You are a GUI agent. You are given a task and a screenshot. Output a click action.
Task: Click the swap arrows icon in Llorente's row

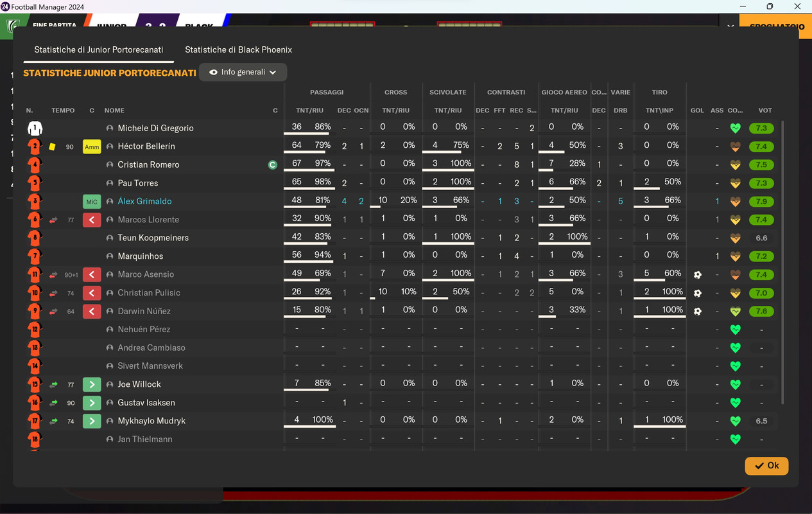tap(53, 220)
